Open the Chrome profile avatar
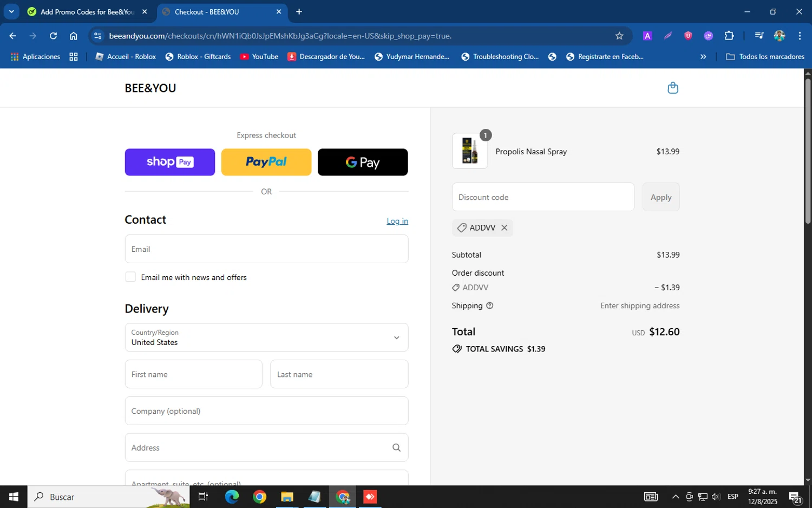 point(780,36)
